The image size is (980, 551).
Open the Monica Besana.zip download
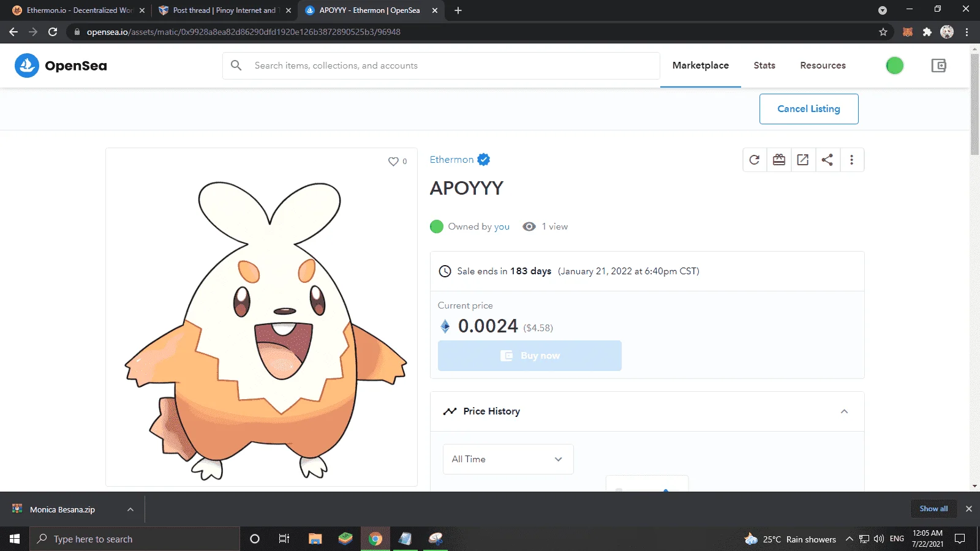click(62, 509)
